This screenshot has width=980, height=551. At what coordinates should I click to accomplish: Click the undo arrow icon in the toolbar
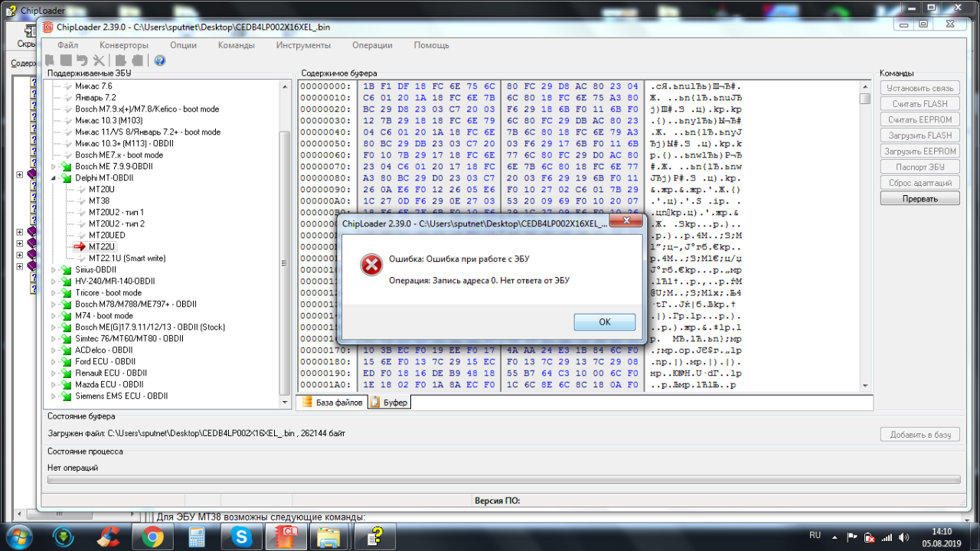pyautogui.click(x=82, y=60)
